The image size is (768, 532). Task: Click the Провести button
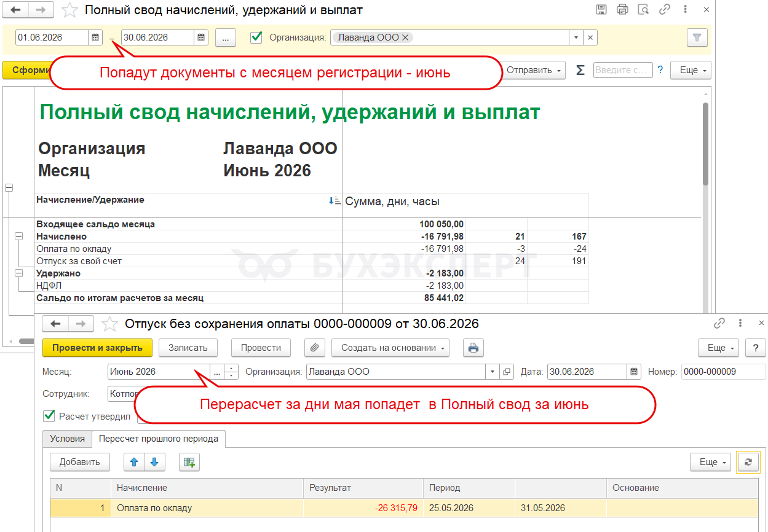[x=261, y=347]
